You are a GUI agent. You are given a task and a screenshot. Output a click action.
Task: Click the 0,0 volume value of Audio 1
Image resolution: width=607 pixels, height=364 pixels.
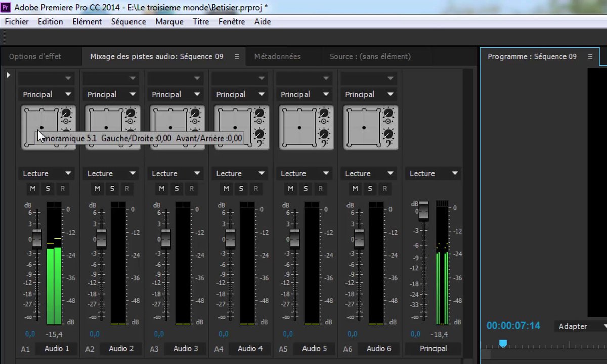[30, 334]
